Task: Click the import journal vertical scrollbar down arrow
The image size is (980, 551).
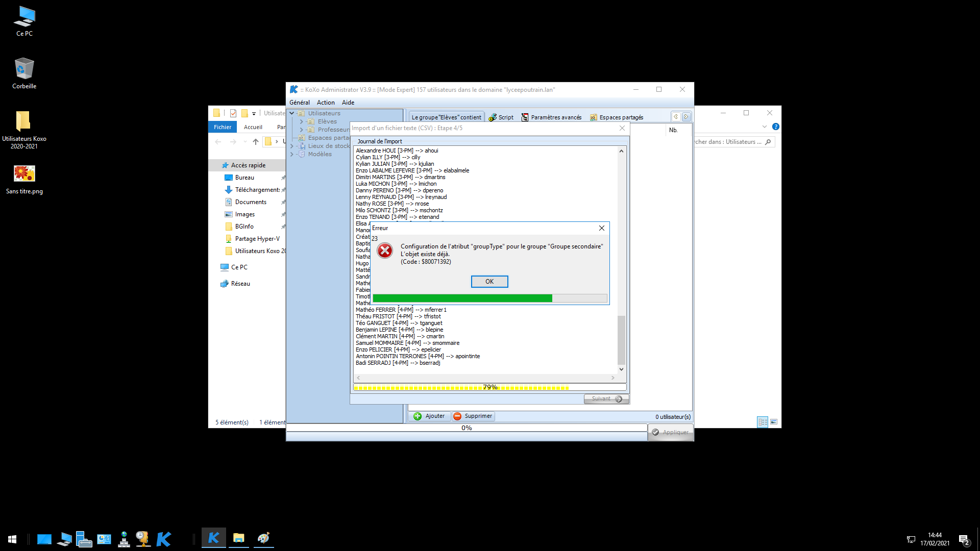Action: pyautogui.click(x=621, y=369)
